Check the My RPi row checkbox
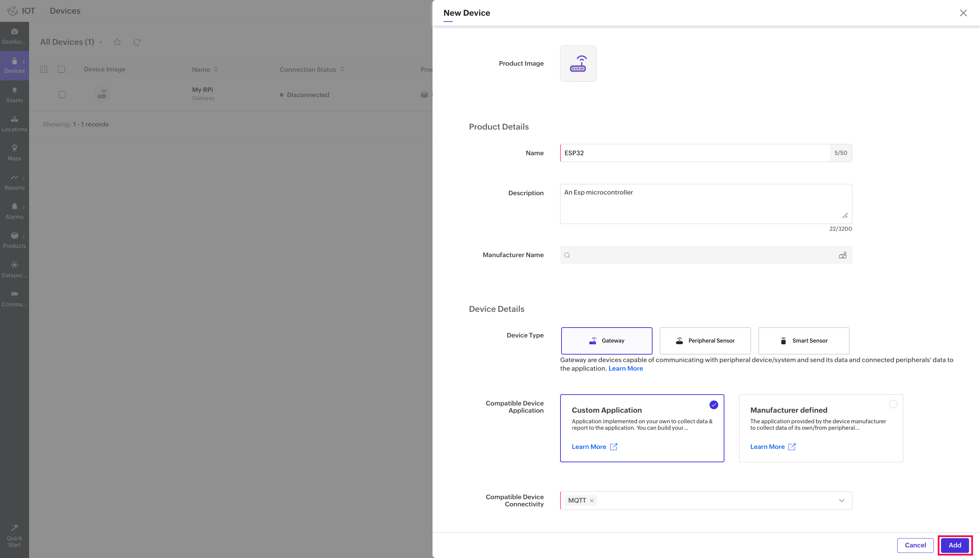The image size is (980, 558). [62, 95]
